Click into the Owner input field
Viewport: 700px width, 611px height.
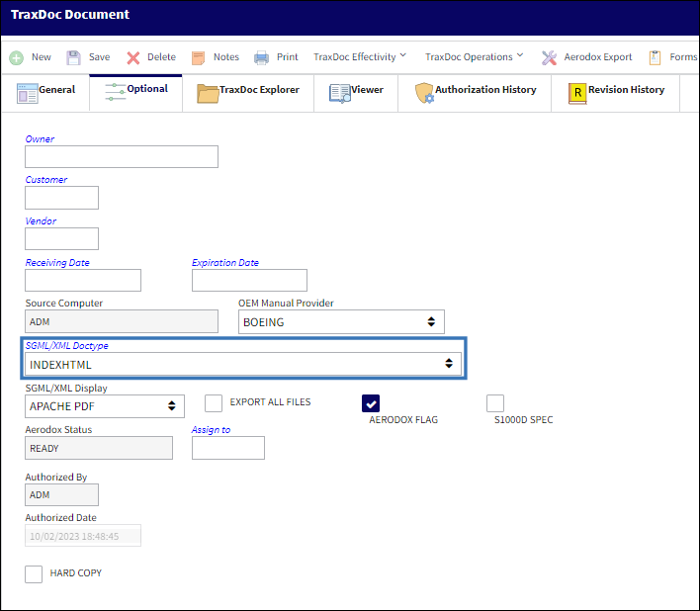(122, 156)
